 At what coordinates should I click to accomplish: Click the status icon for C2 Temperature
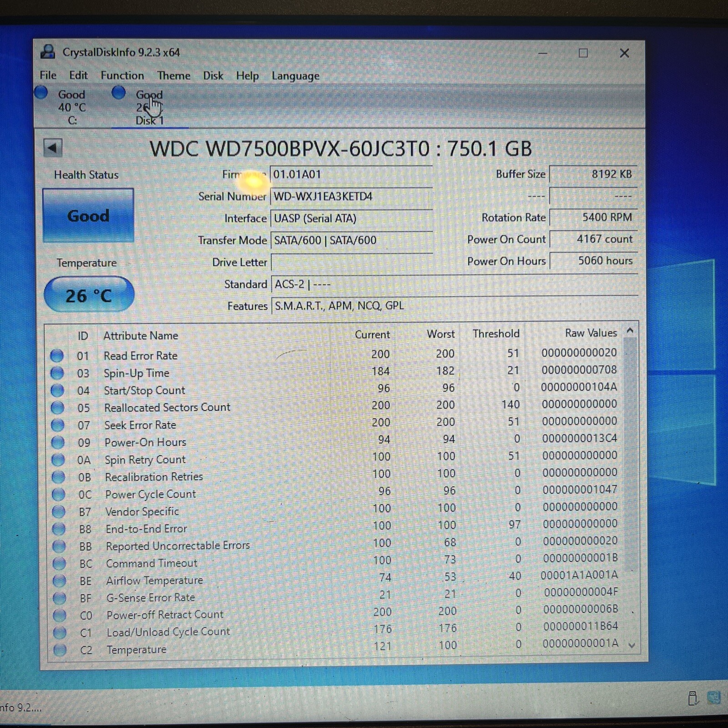(x=60, y=650)
